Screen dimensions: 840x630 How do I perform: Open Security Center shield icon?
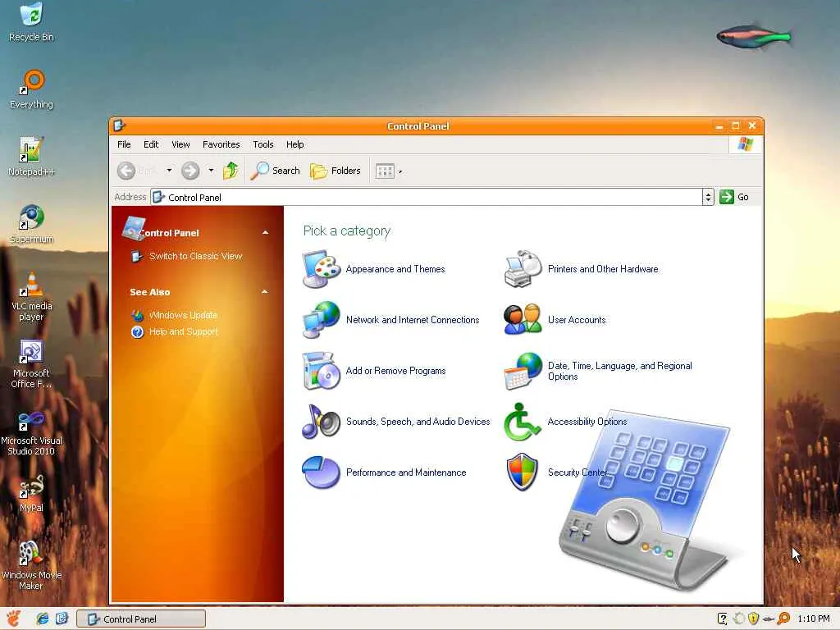click(523, 472)
